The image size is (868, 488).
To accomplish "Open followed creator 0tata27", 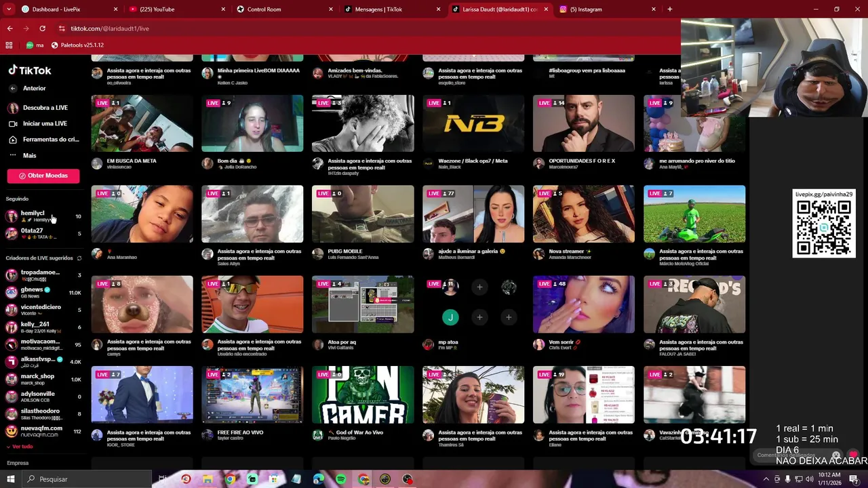I will point(43,234).
